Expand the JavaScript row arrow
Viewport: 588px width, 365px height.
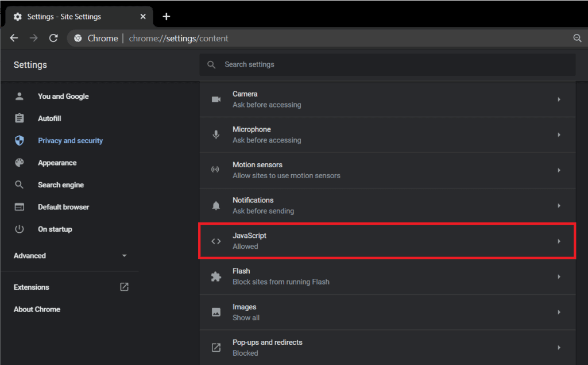[559, 241]
